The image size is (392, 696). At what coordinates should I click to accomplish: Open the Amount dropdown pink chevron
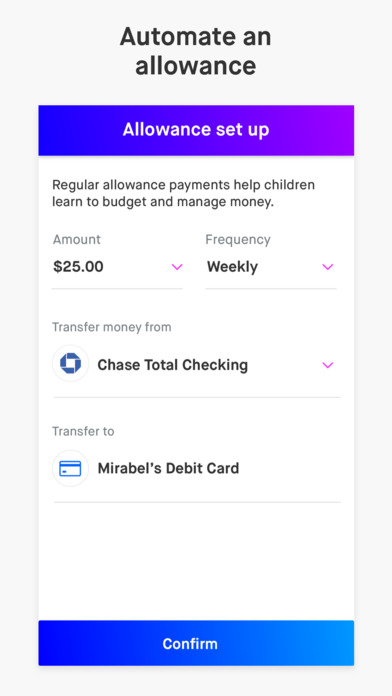pyautogui.click(x=177, y=267)
